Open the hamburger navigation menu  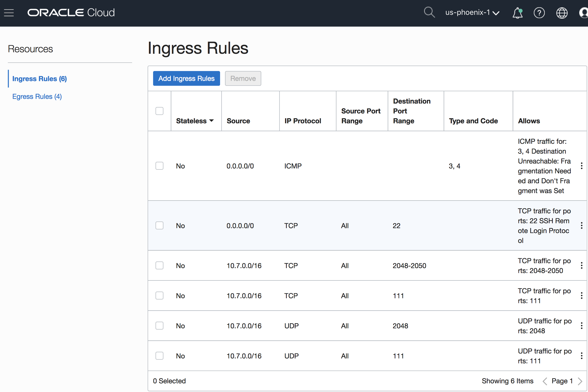pos(9,12)
